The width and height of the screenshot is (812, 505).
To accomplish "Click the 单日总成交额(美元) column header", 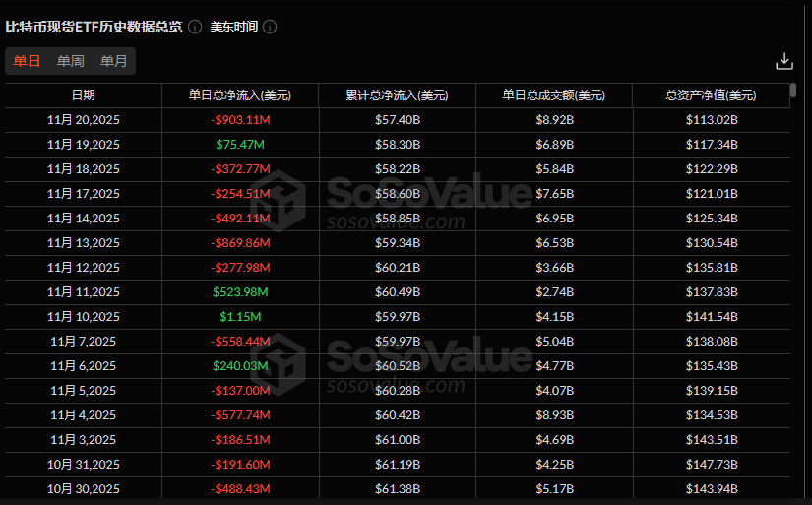I will pyautogui.click(x=553, y=95).
